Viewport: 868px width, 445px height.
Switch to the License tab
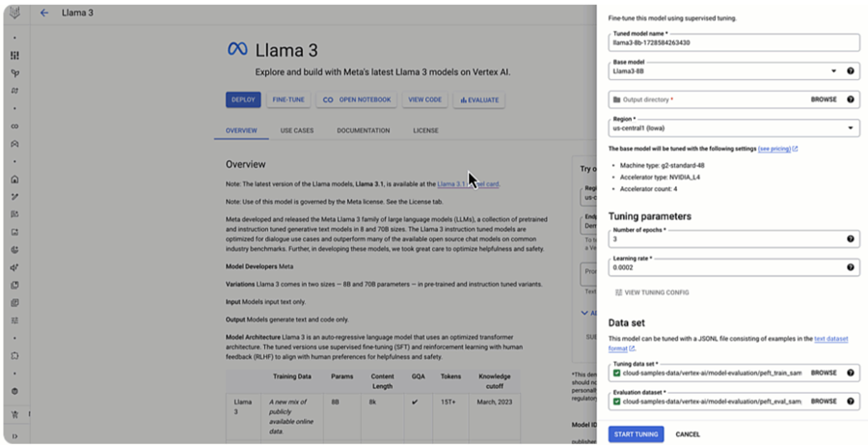[x=425, y=130]
